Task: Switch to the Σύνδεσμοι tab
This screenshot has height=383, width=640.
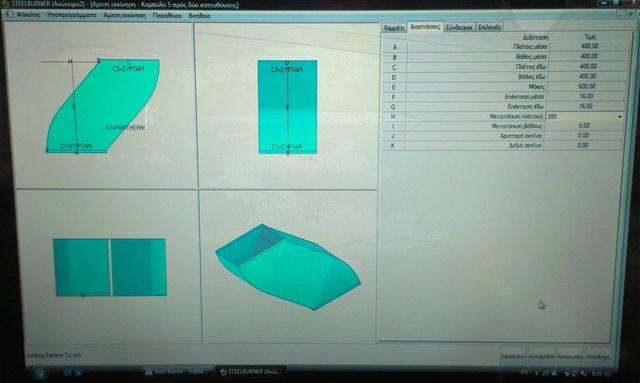Action: [459, 27]
